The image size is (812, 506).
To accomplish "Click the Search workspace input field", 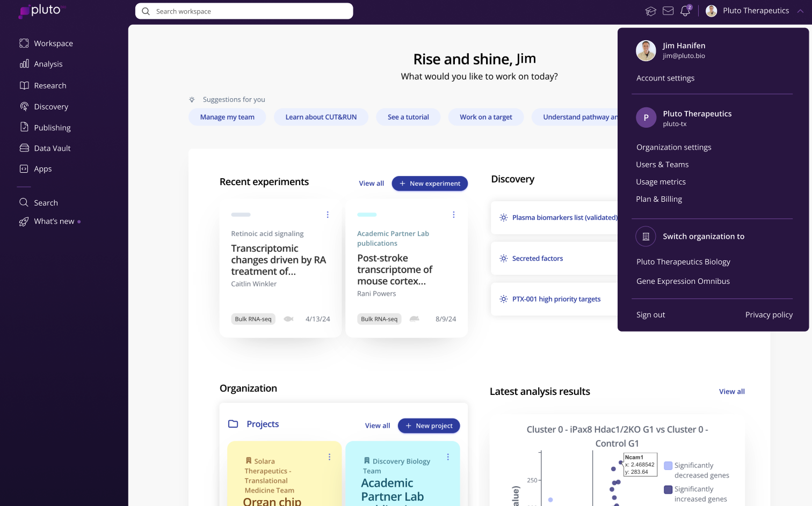I will (244, 11).
